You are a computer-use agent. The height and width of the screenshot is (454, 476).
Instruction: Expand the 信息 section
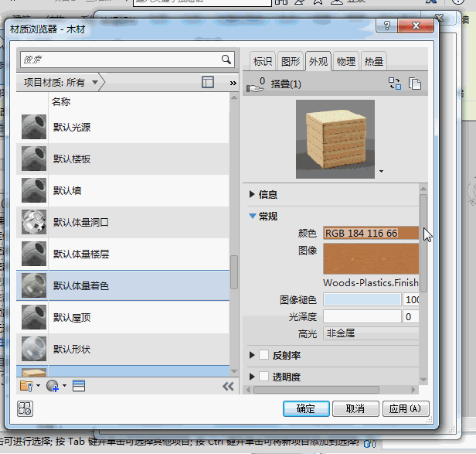tap(253, 195)
